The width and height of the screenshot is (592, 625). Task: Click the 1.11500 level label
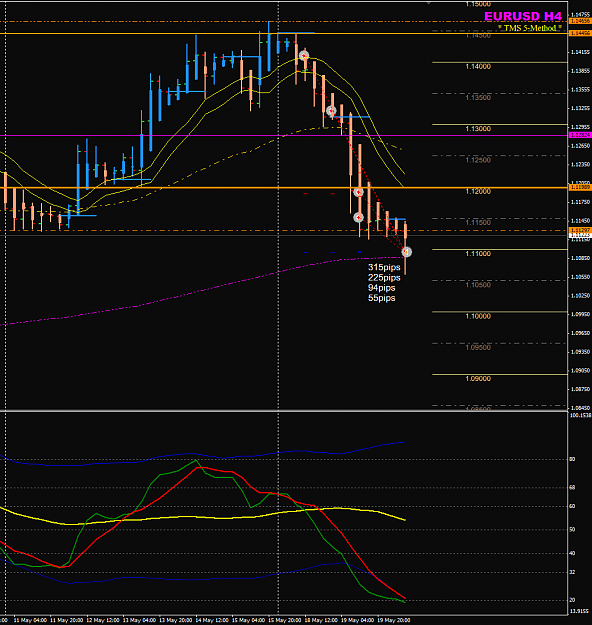pos(478,222)
